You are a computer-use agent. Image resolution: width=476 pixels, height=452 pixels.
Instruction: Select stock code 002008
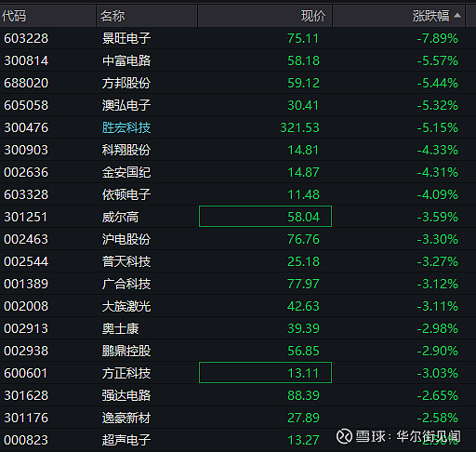point(26,306)
